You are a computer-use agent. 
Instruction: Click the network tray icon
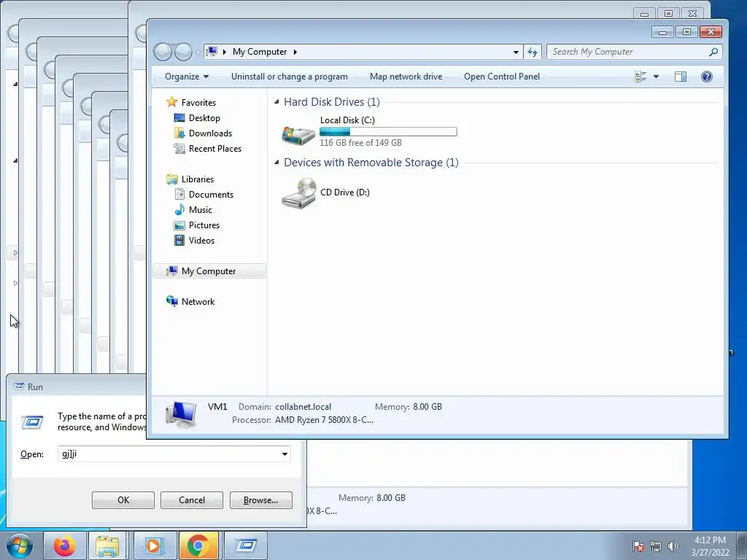[656, 546]
